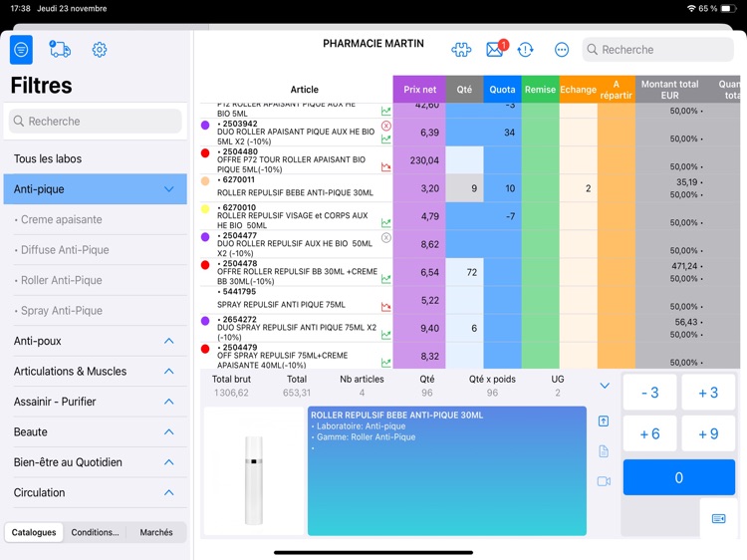Open the red trend chart for article 2504480
Viewport: 747px width, 560px height.
pos(385,166)
